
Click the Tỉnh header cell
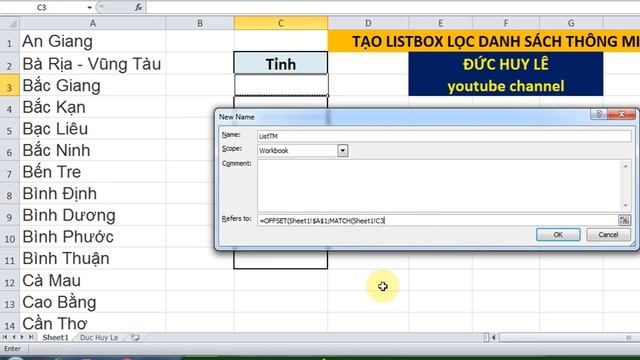(x=281, y=64)
